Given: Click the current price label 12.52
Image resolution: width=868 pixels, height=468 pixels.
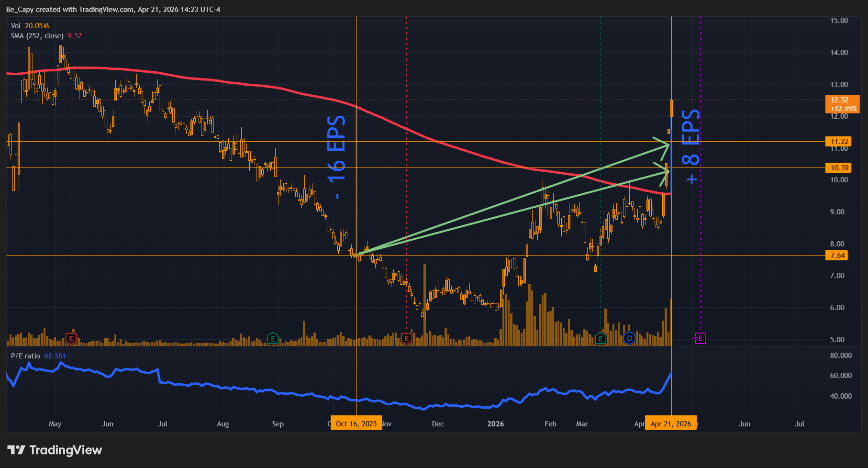Looking at the screenshot, I should (843, 104).
